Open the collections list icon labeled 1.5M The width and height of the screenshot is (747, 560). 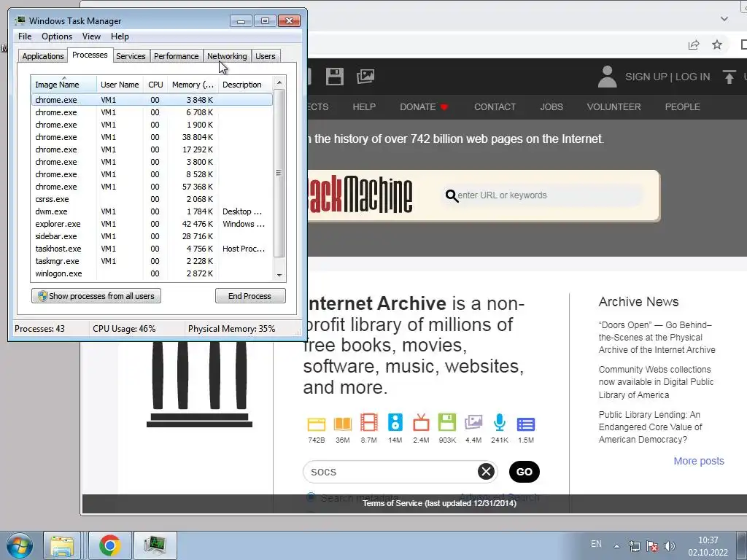(x=526, y=424)
